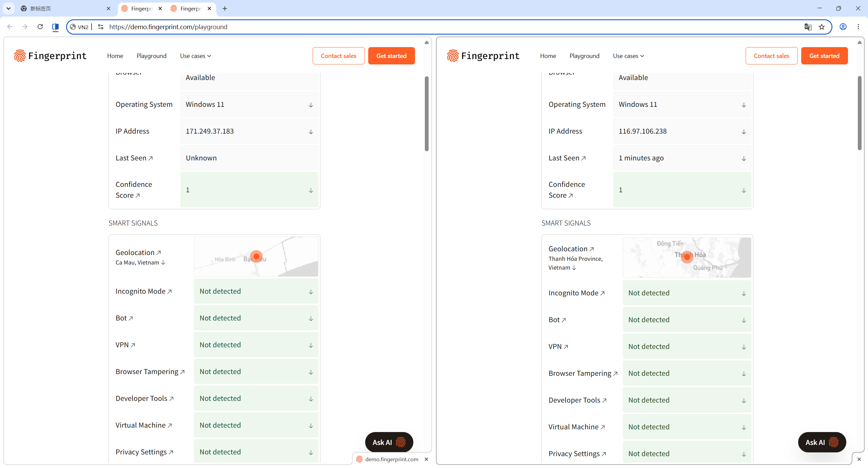Close the 新标签页 tab
Screen dimensions: 868x468
pos(108,8)
